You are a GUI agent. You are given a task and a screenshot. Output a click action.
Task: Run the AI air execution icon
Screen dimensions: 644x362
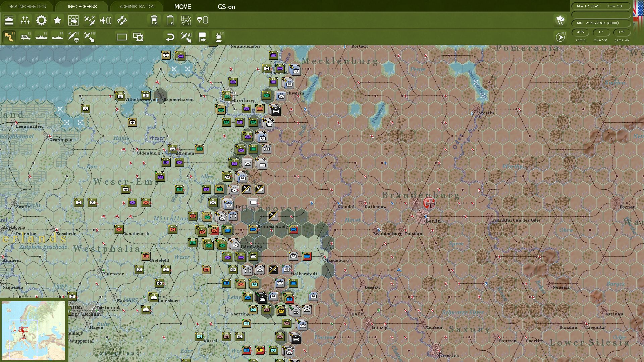[186, 37]
